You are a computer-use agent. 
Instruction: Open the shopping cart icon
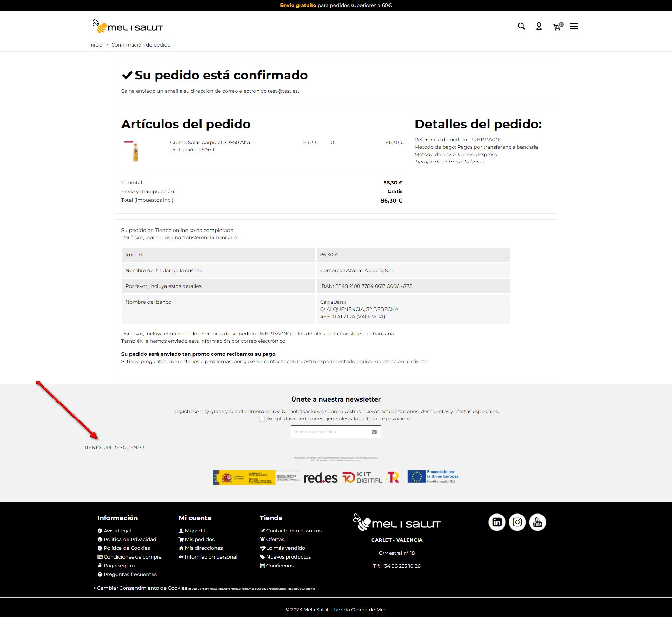pyautogui.click(x=557, y=27)
